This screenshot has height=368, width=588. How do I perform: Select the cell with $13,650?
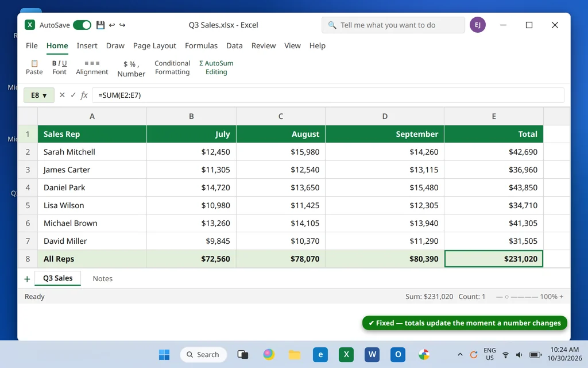point(281,187)
